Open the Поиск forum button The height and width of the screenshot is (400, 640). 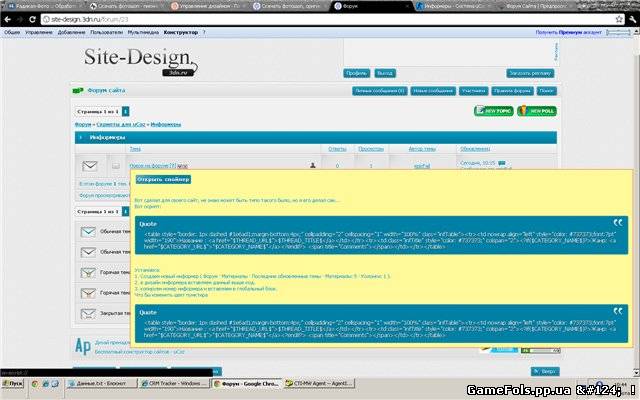click(546, 91)
